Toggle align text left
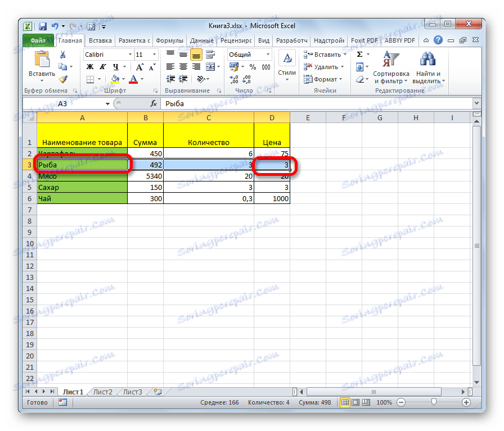This screenshot has width=504, height=431. [x=170, y=67]
